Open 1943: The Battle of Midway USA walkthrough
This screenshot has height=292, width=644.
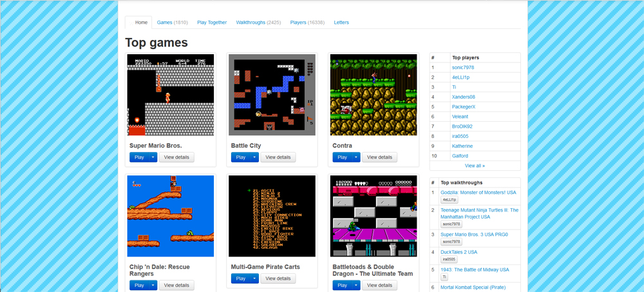[x=475, y=270]
